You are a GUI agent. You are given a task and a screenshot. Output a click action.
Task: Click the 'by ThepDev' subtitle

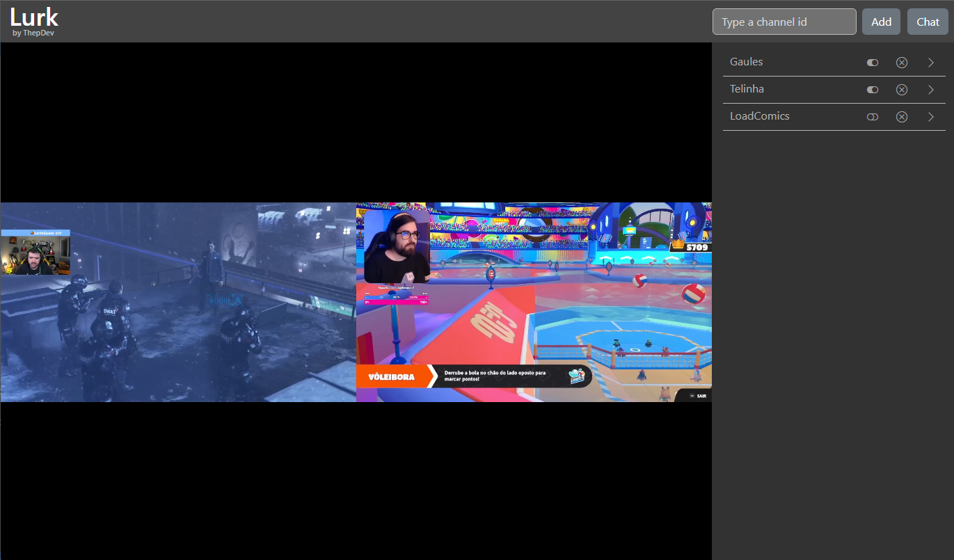point(33,33)
